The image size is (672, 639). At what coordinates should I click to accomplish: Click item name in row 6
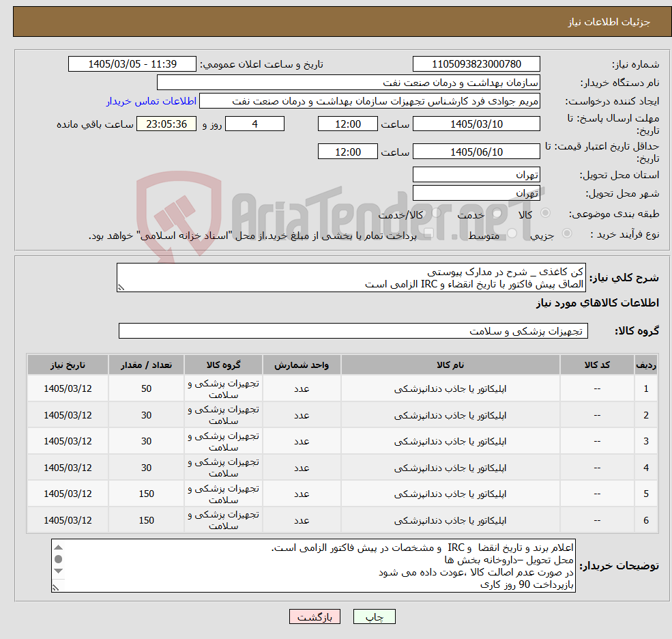pyautogui.click(x=450, y=520)
